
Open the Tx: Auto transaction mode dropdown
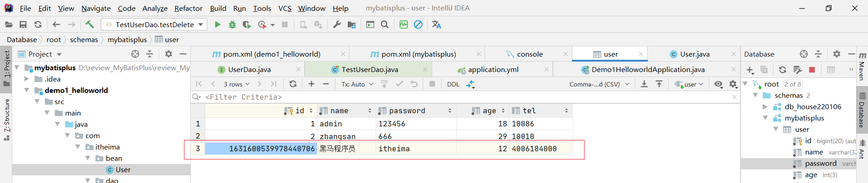pyautogui.click(x=357, y=84)
